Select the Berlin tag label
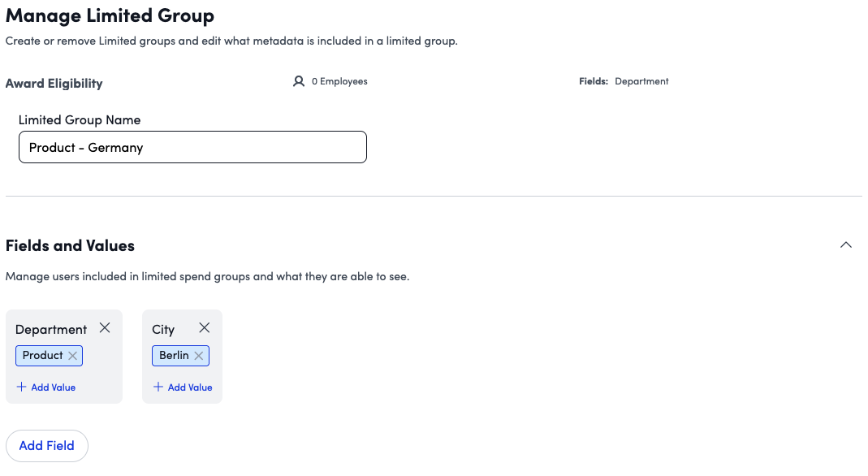The height and width of the screenshot is (476, 868). tap(174, 356)
